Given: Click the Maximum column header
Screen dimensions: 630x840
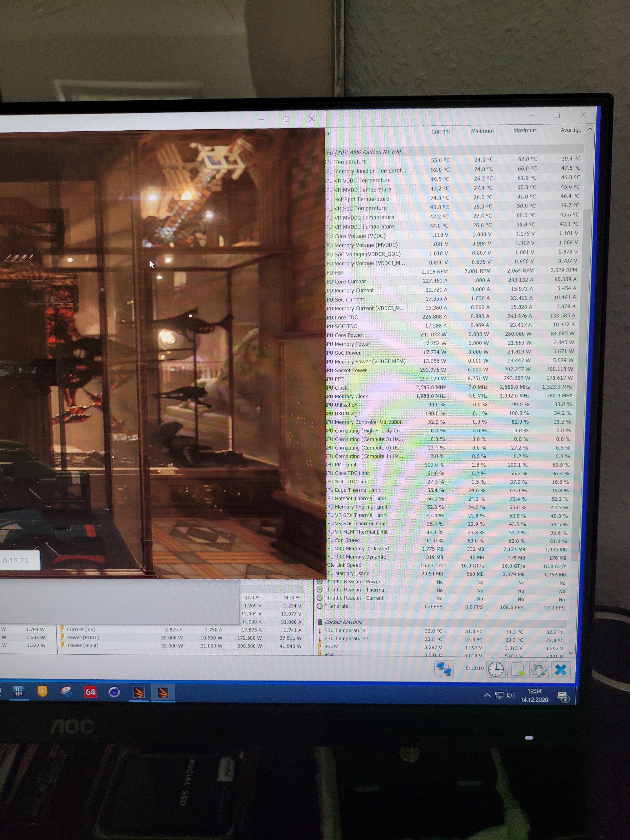Looking at the screenshot, I should tap(526, 130).
